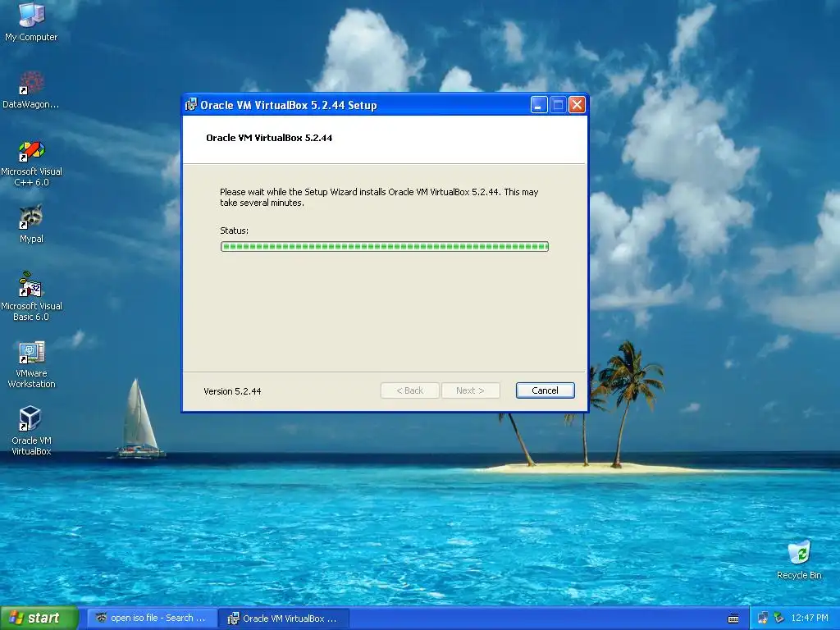This screenshot has height=630, width=840.
Task: Select the DataWagon desktop shortcut
Action: coord(31,89)
